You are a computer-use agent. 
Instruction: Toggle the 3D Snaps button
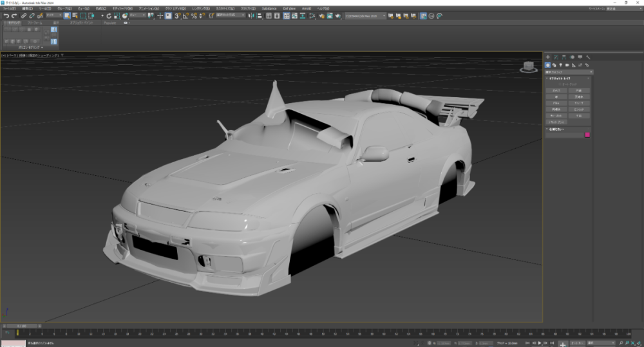[177, 15]
